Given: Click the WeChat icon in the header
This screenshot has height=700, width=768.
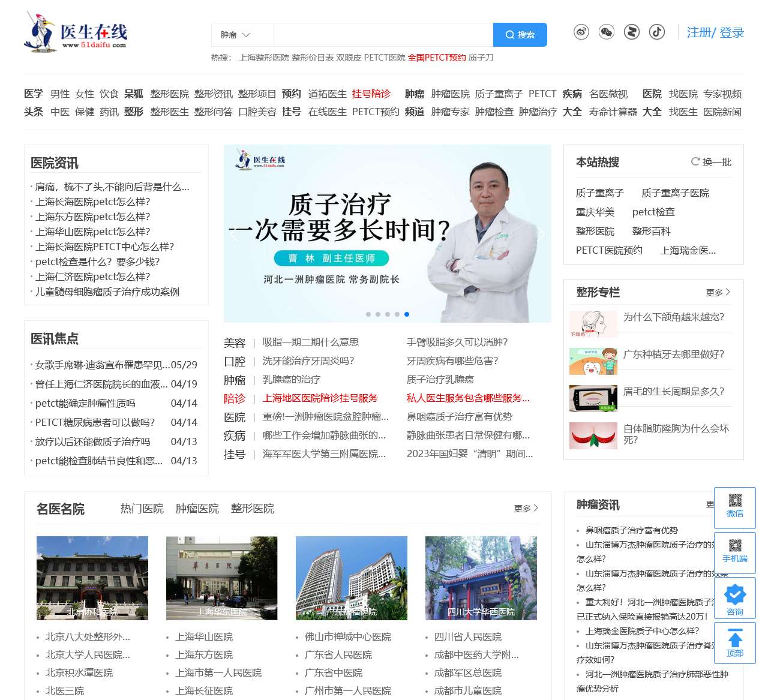Looking at the screenshot, I should (607, 32).
